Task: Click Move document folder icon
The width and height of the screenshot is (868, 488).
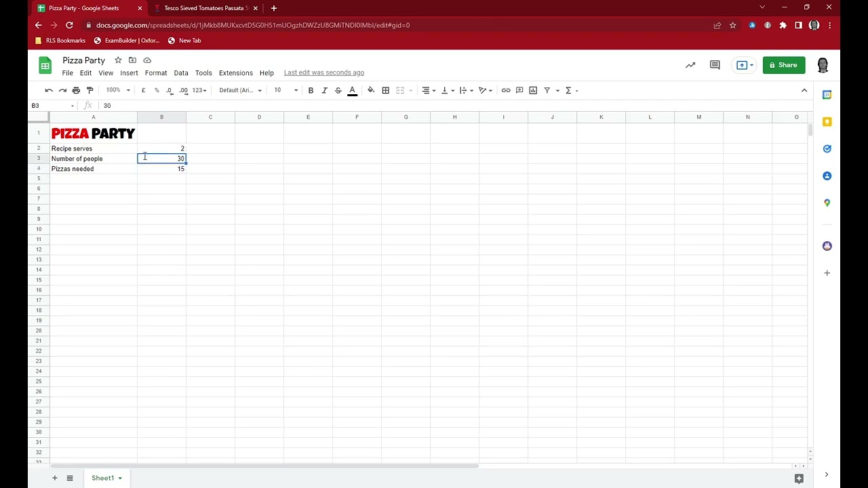Action: (x=132, y=60)
